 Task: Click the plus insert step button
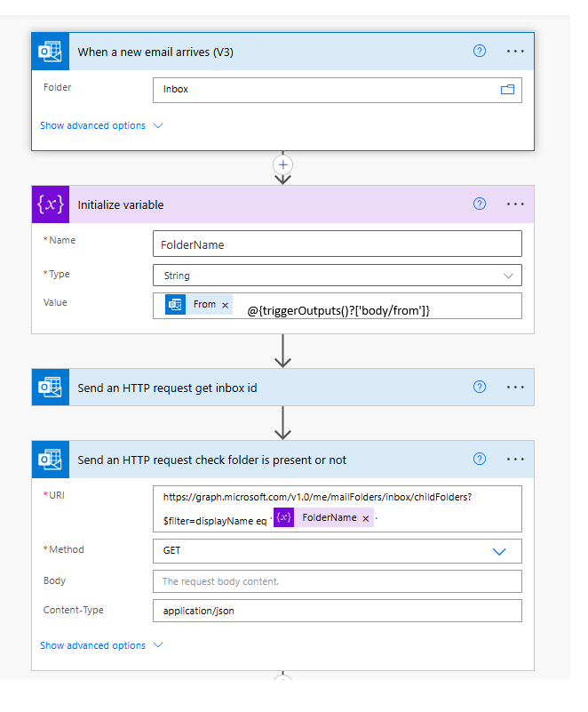point(283,164)
